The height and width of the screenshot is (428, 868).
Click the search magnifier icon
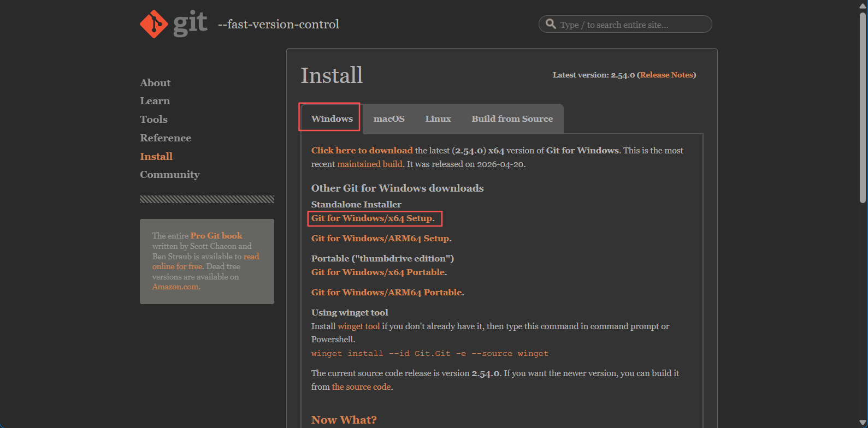click(x=550, y=24)
